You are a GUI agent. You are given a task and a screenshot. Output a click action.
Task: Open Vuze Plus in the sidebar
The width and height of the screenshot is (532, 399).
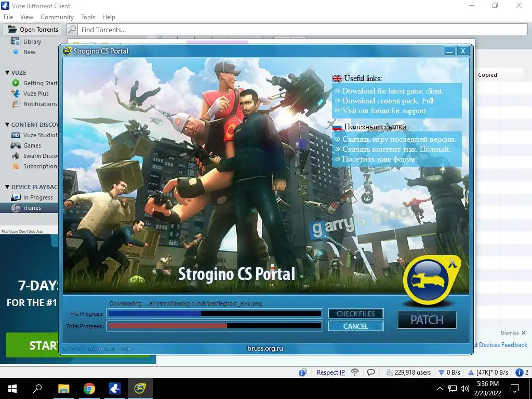pos(36,94)
